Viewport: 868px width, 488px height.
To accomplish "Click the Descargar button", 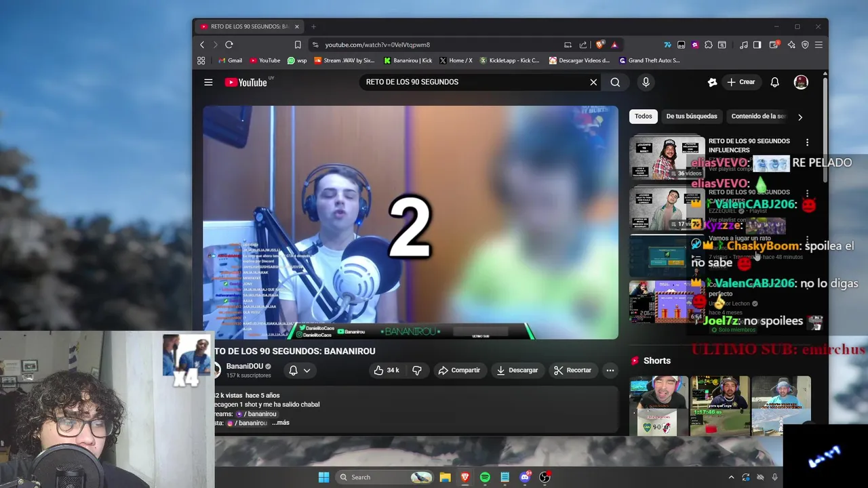I will tap(517, 370).
